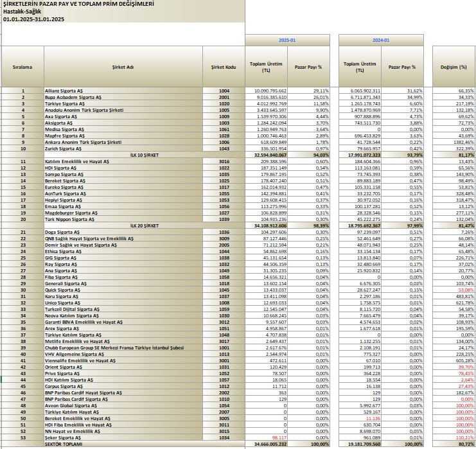Click the '98,39%' top 20 share cell

(x=309, y=225)
